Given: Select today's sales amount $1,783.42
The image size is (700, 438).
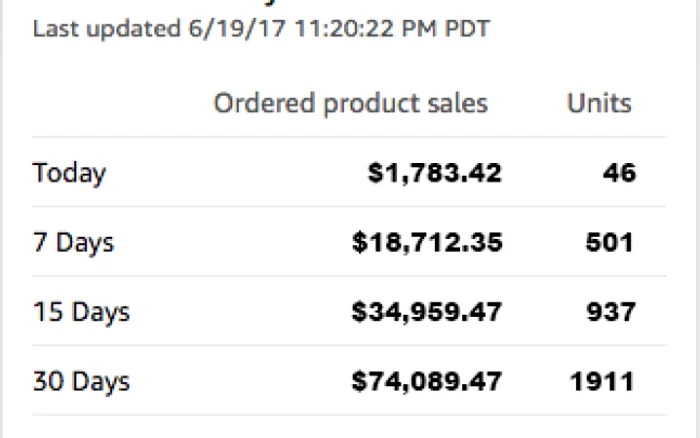Looking at the screenshot, I should pyautogui.click(x=435, y=173).
